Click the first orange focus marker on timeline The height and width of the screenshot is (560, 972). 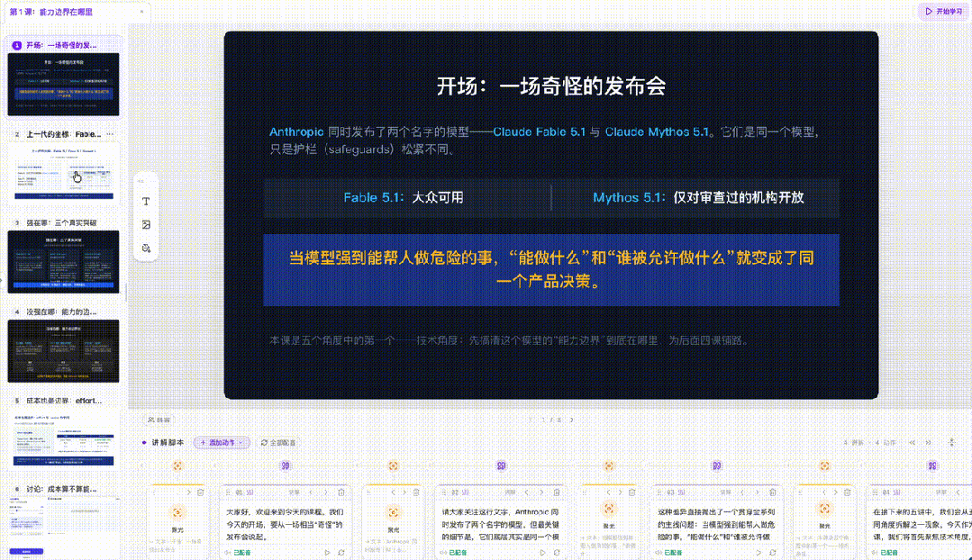177,465
